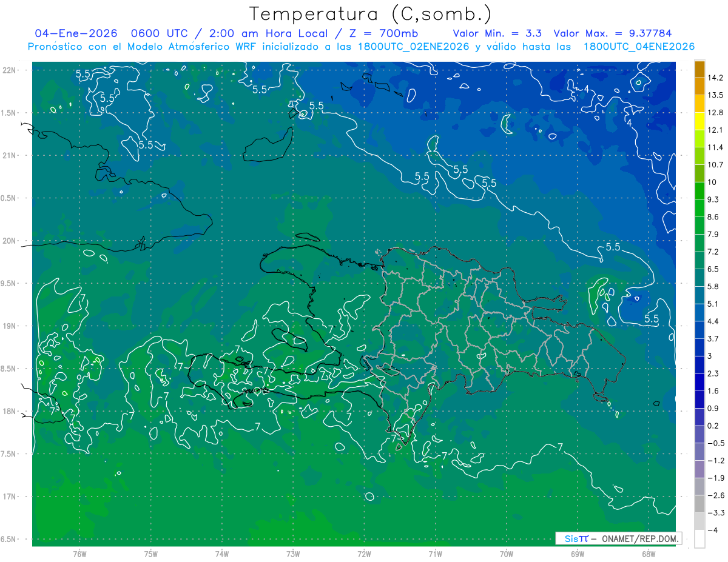Screen dimensions: 728x562
Task: Click the "17N" latitude axis label
Action: point(10,497)
